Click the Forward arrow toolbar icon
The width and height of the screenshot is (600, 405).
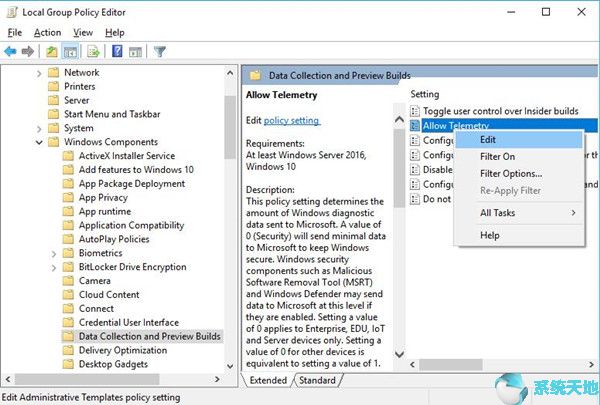click(28, 51)
